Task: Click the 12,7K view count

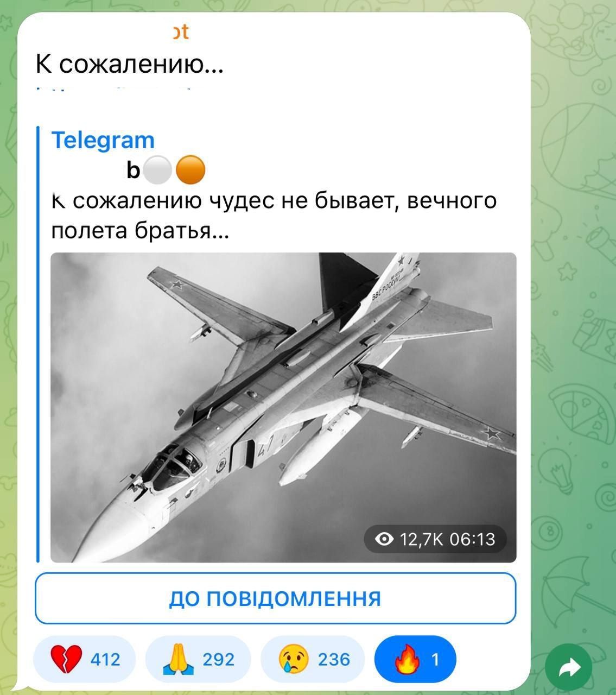Action: coord(422,539)
